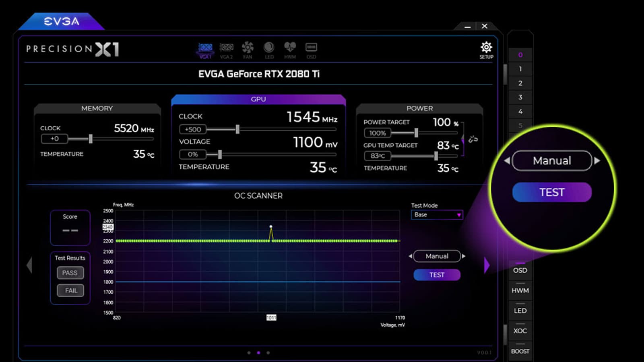
Task: Click the GPU clock value "1545 MHz"
Action: pyautogui.click(x=312, y=117)
